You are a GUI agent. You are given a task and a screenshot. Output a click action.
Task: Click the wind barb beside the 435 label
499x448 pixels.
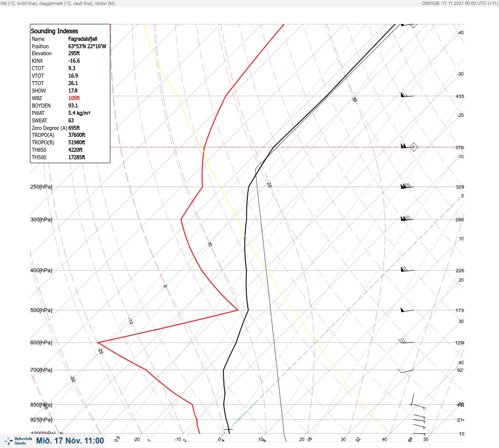pos(407,95)
